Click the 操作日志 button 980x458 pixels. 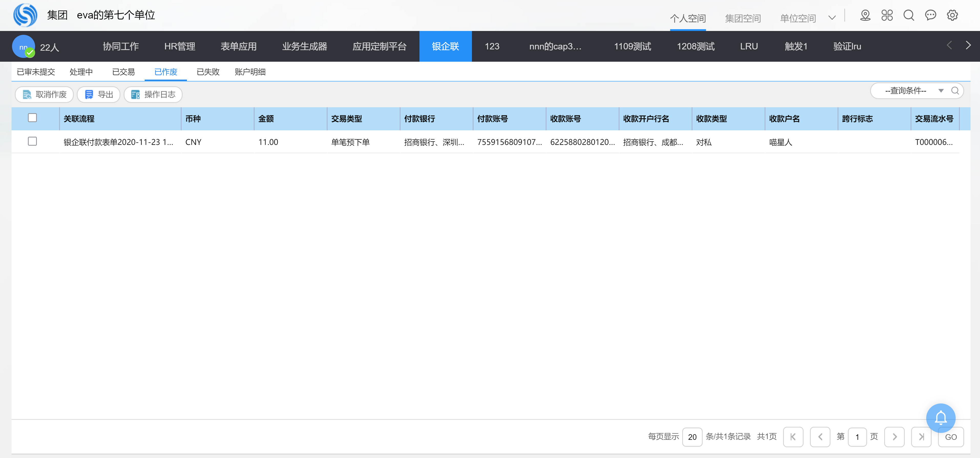coord(153,94)
